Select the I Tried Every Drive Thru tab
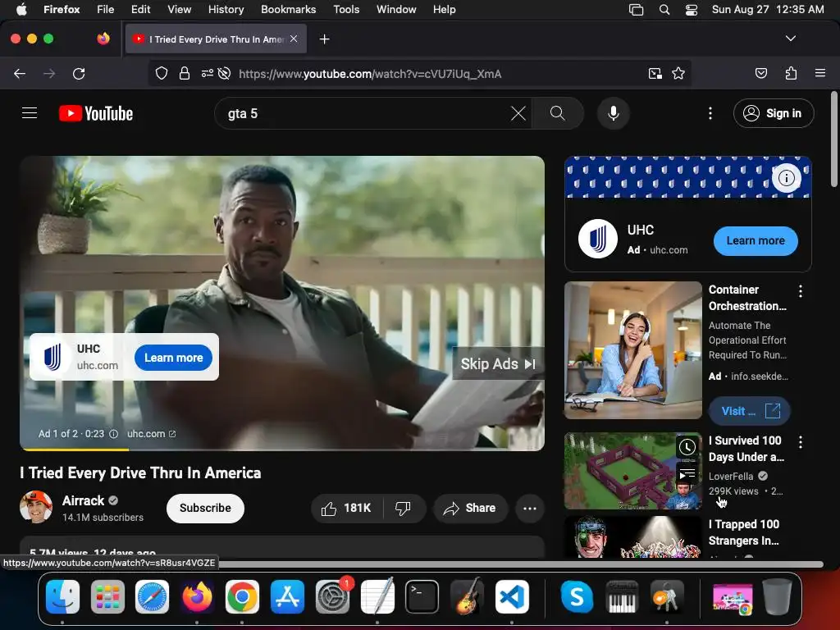840x630 pixels. [216, 39]
